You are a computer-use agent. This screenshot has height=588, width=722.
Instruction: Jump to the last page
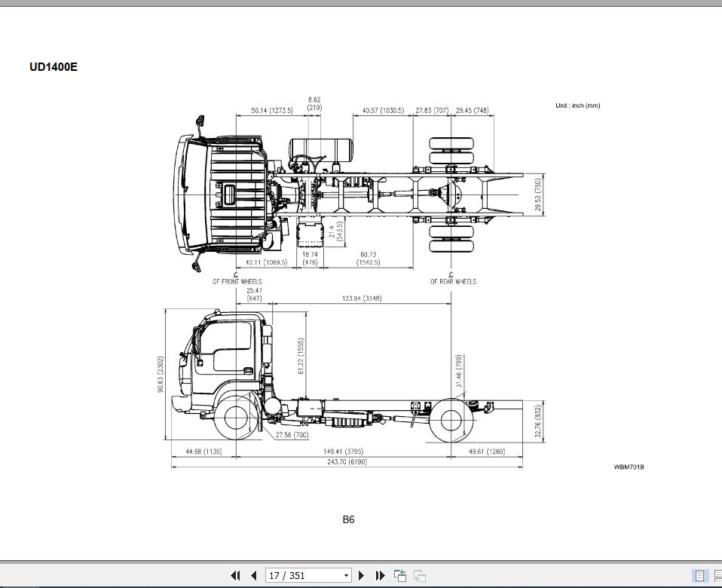pyautogui.click(x=380, y=575)
